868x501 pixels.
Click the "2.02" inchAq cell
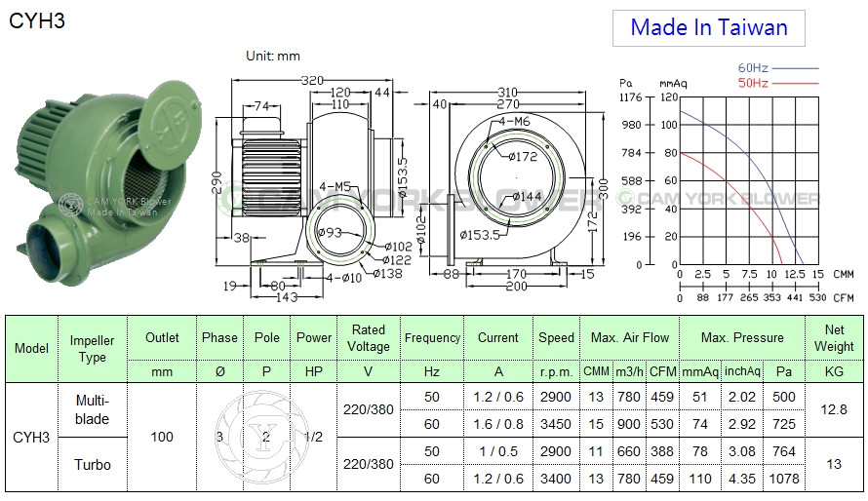click(742, 397)
